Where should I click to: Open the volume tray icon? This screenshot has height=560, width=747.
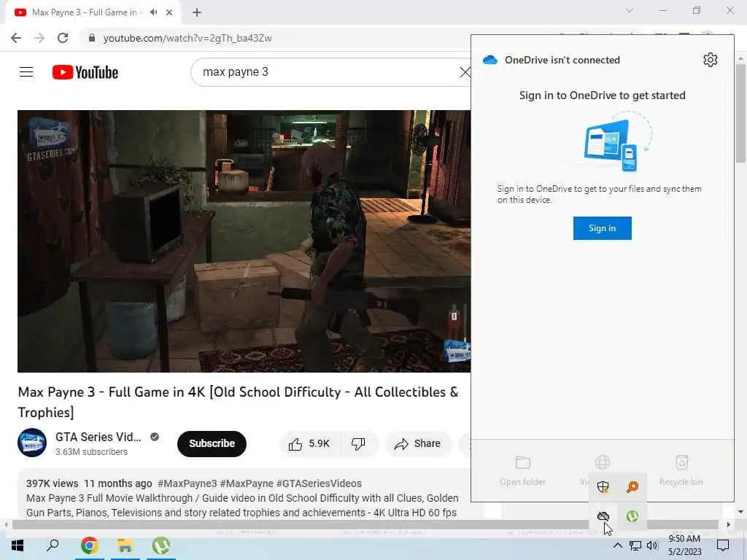pos(652,545)
